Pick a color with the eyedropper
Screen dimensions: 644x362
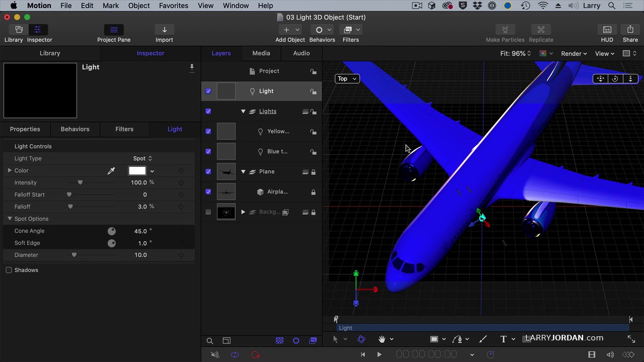tap(111, 171)
